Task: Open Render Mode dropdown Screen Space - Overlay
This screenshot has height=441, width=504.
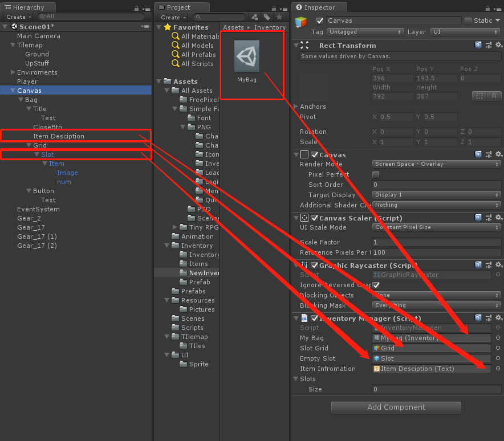Action: click(437, 164)
